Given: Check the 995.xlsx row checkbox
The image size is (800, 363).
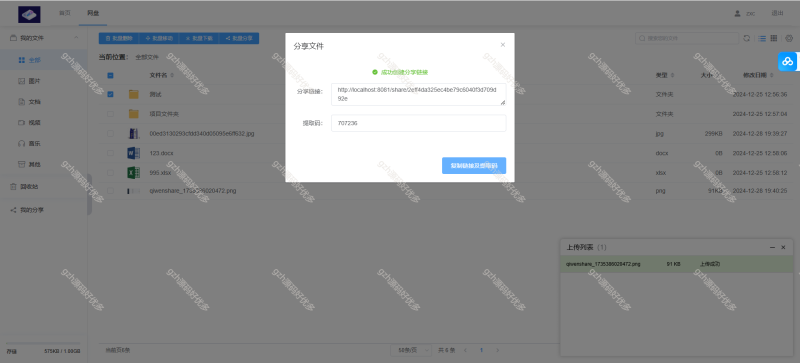Looking at the screenshot, I should (110, 173).
